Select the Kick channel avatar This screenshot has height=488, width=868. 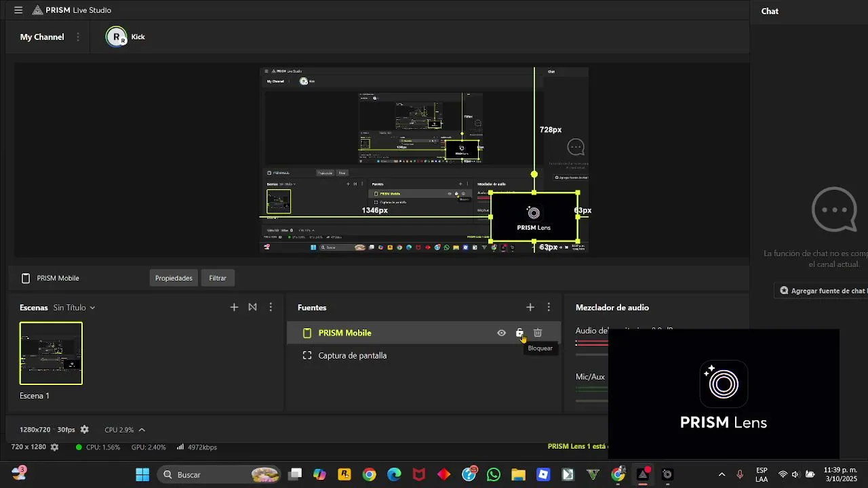[117, 37]
